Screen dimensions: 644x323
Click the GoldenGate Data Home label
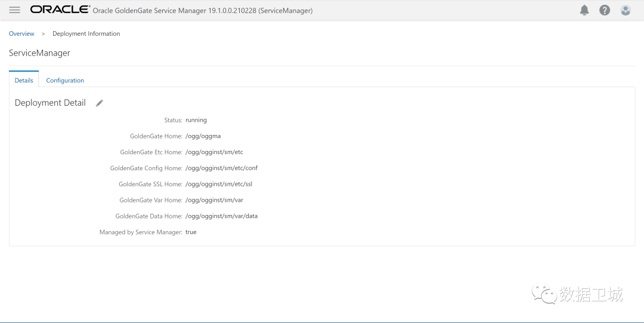[x=149, y=217]
